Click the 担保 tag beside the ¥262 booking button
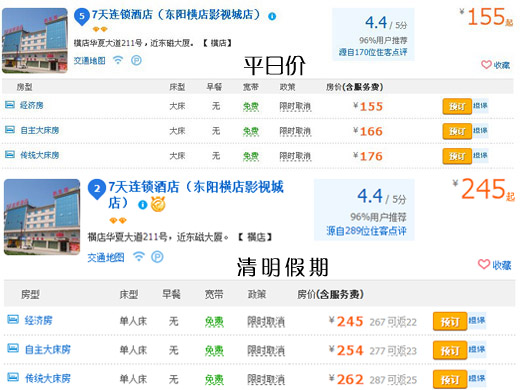This screenshot has width=520, height=390. coord(477,378)
